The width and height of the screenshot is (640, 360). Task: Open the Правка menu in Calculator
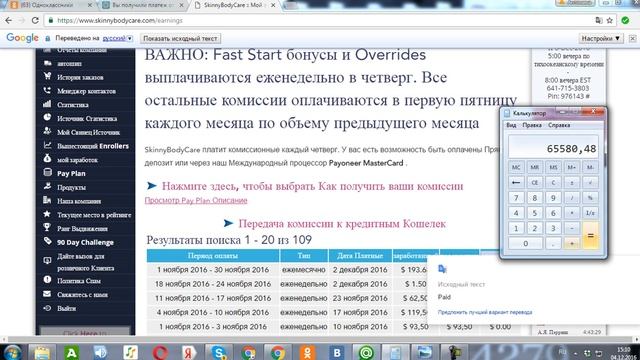click(x=532, y=125)
